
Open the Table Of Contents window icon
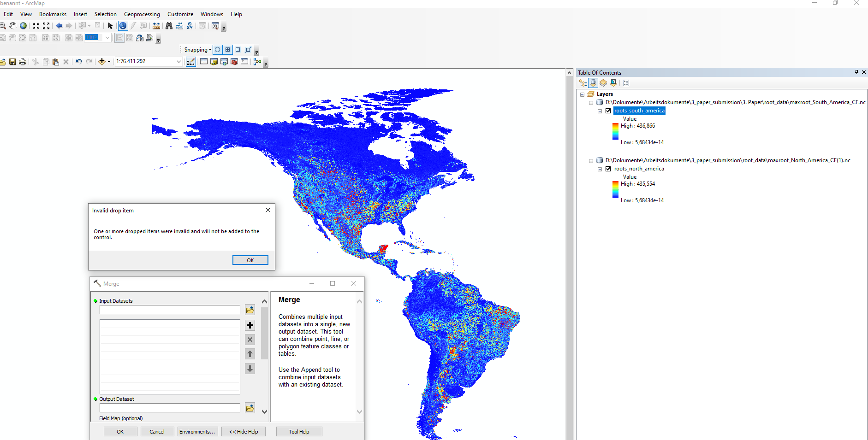click(x=204, y=62)
